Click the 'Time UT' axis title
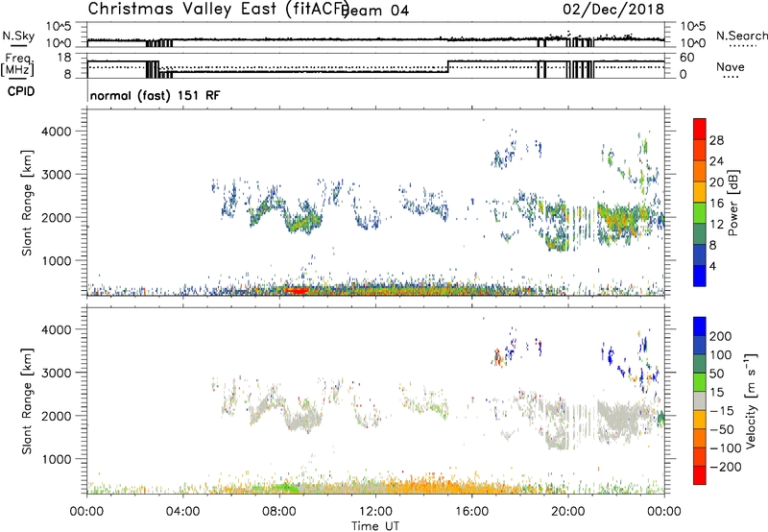768x532 pixels. 375,525
